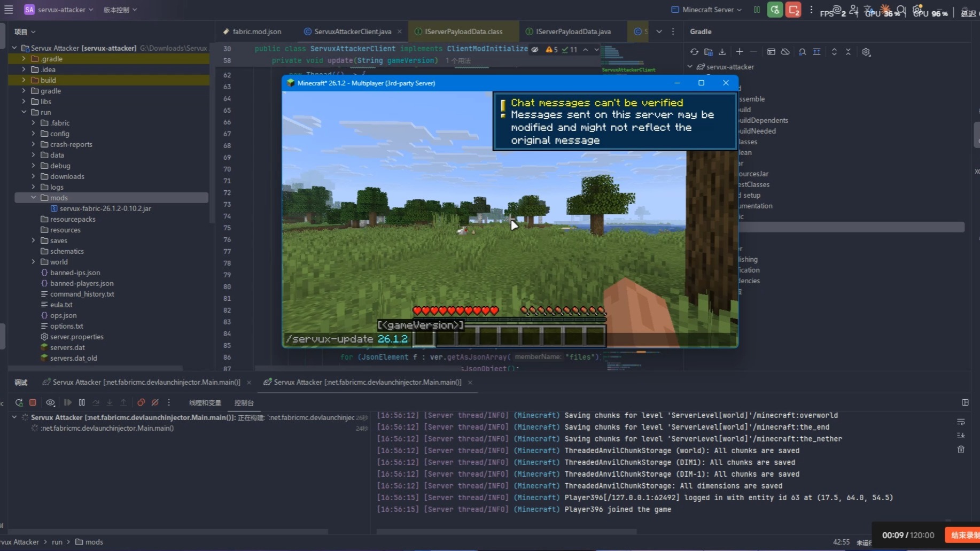Collapse Servux Attacker build node

(x=14, y=417)
